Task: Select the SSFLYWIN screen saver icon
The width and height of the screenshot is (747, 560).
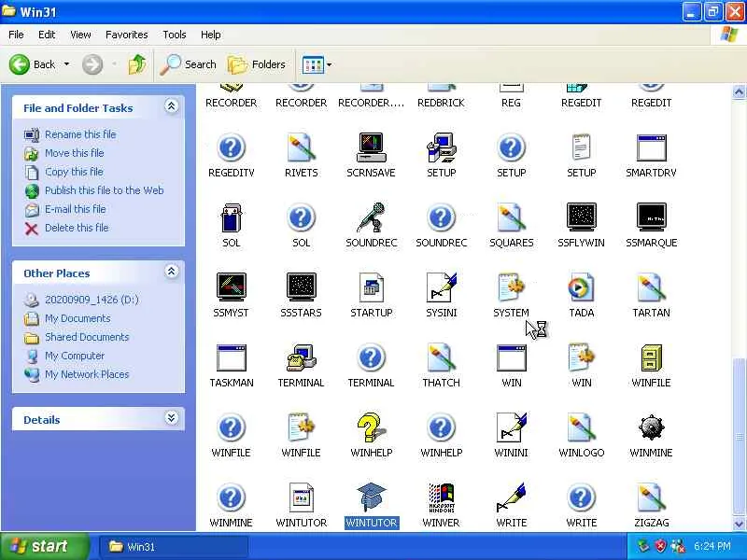Action: tap(581, 217)
